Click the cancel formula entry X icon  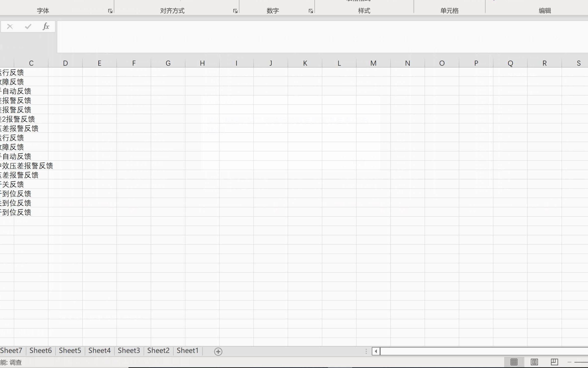click(x=10, y=26)
